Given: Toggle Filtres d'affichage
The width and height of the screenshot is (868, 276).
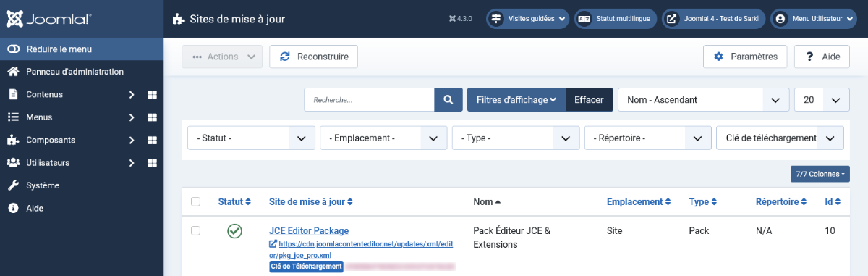Looking at the screenshot, I should pyautogui.click(x=516, y=100).
